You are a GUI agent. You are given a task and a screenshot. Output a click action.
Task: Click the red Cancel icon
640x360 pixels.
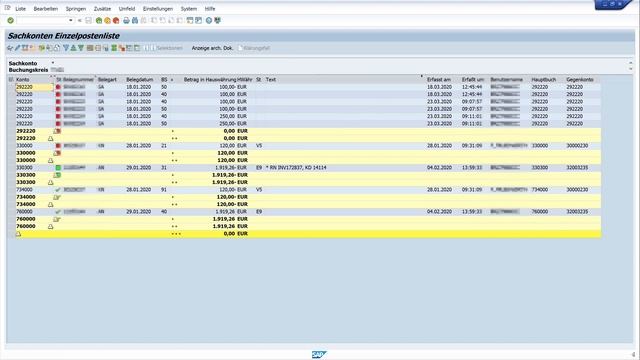click(x=116, y=20)
